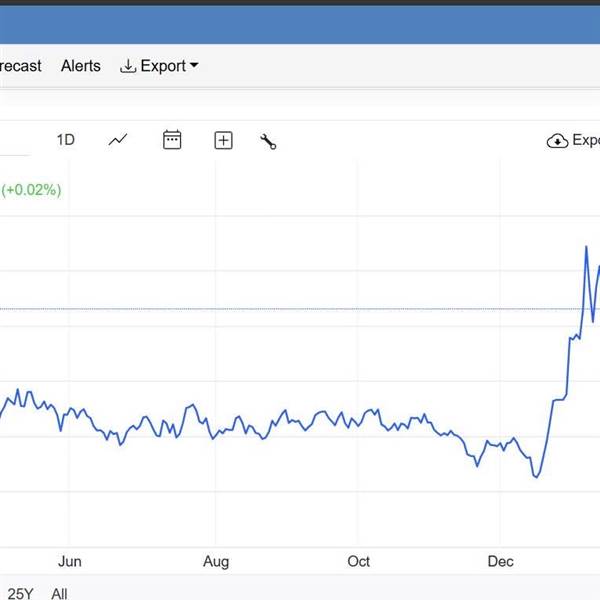Click the cloud download export icon
The width and height of the screenshot is (600, 600).
[557, 141]
